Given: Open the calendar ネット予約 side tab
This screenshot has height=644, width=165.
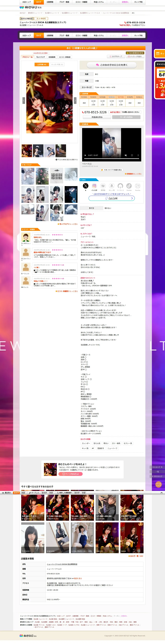Looking at the screenshot, I should (160, 54).
